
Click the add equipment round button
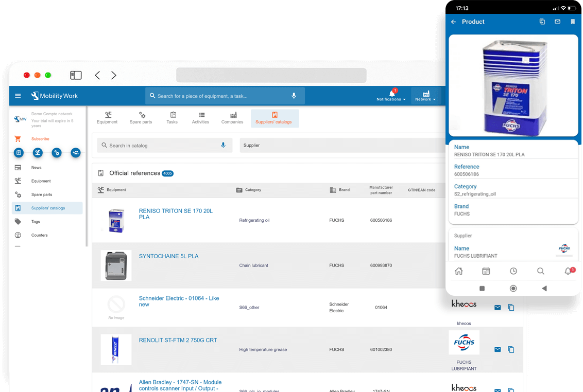point(38,152)
